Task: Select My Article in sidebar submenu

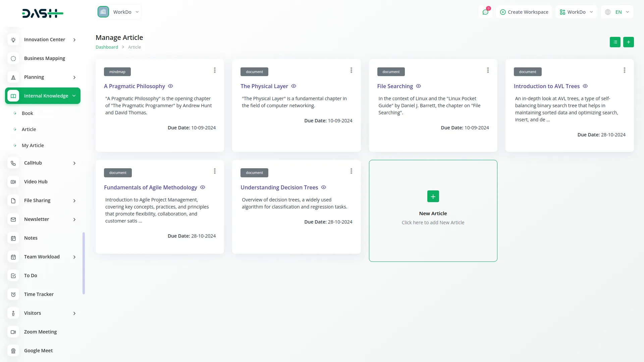Action: point(33,145)
